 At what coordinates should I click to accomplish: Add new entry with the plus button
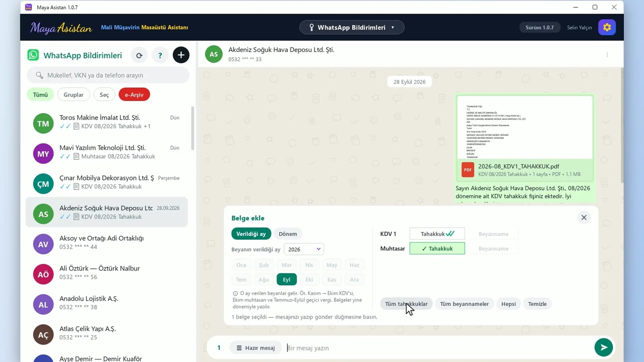181,55
